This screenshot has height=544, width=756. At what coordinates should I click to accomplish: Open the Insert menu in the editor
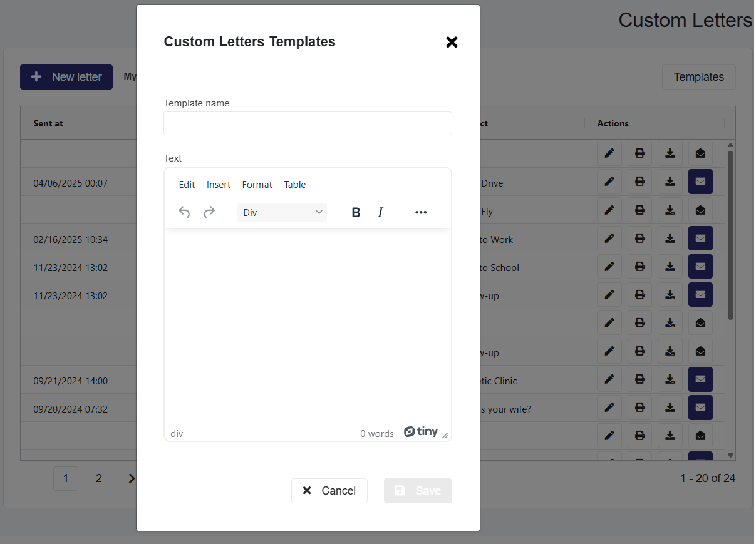click(219, 185)
